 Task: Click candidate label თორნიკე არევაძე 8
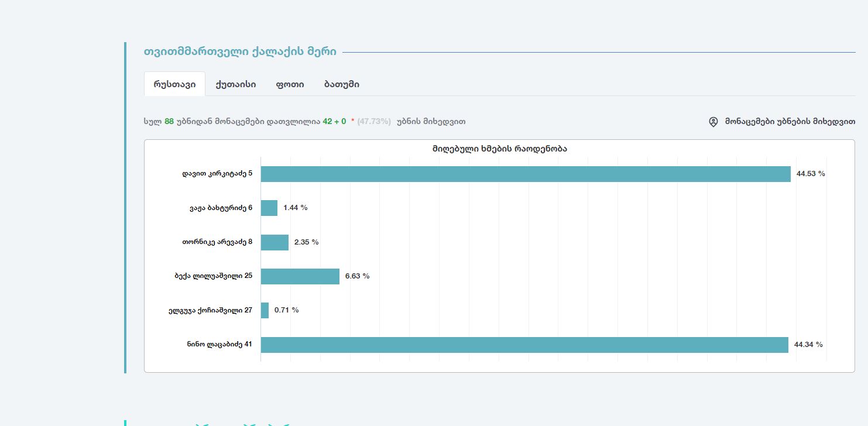pos(217,242)
